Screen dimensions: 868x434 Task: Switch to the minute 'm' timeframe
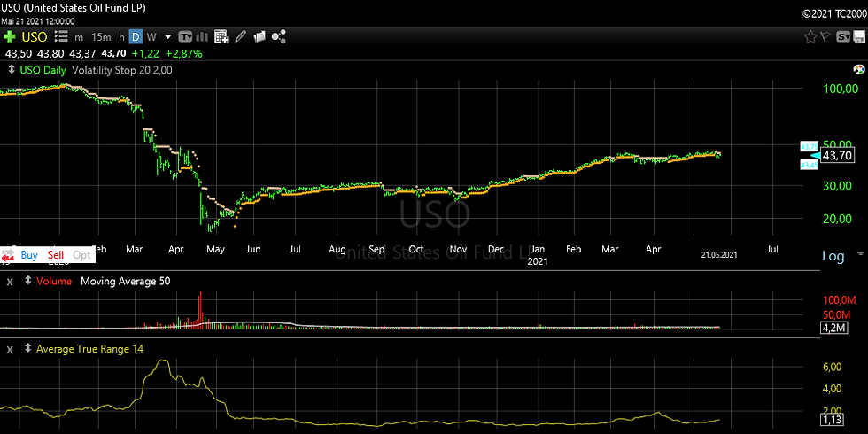coord(79,37)
